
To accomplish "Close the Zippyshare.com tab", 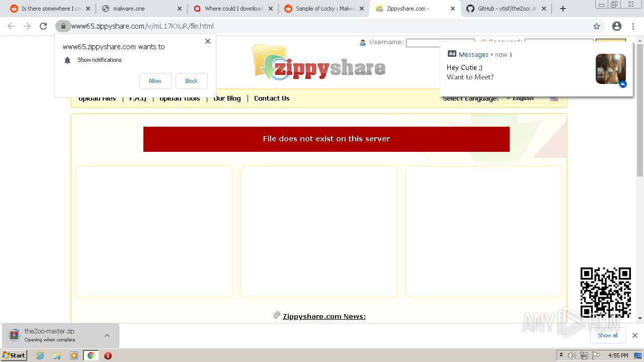I will 452,9.
